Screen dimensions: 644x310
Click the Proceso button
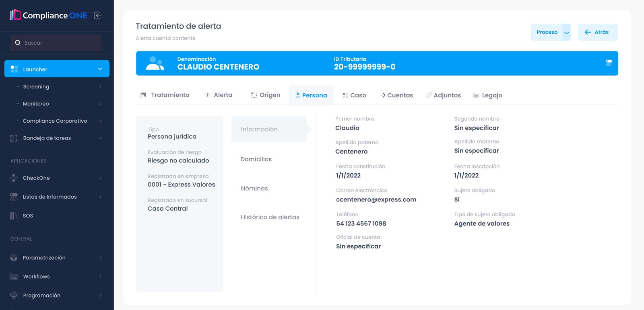[547, 32]
